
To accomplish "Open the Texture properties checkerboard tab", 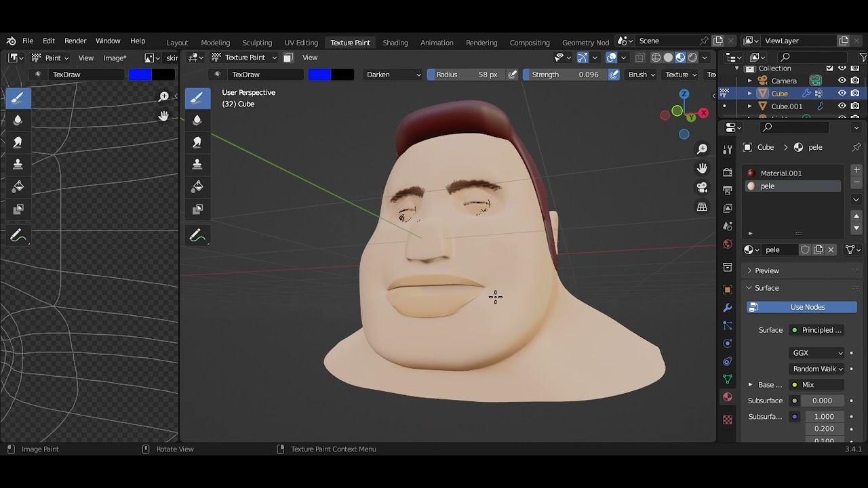I will click(x=728, y=420).
